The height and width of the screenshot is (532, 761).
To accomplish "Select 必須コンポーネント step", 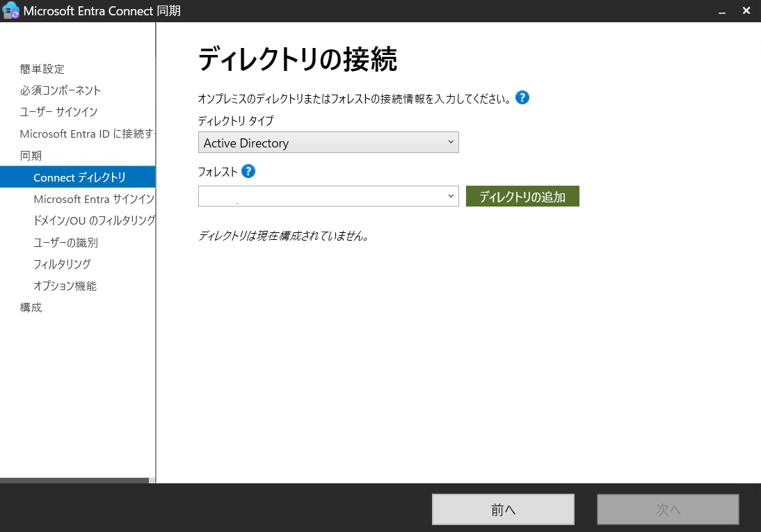I will (x=61, y=90).
